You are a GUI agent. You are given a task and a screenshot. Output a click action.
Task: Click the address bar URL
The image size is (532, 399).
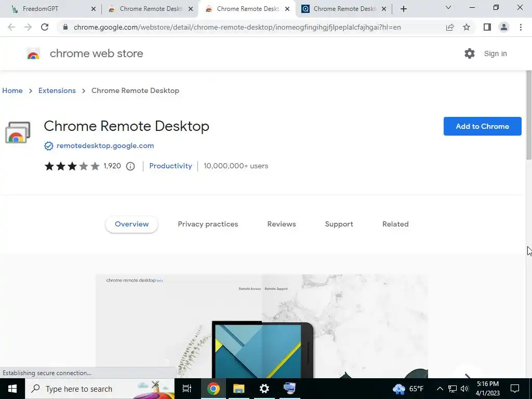tap(237, 27)
